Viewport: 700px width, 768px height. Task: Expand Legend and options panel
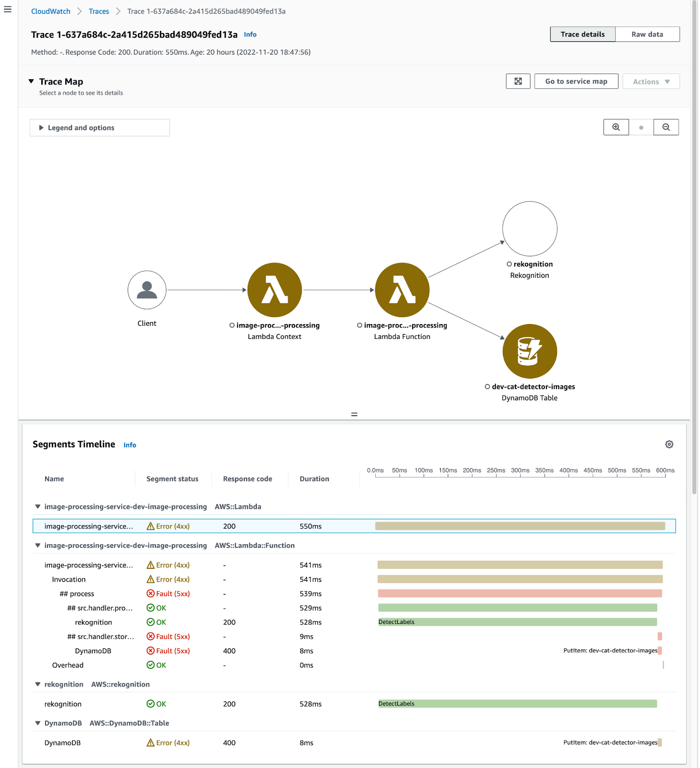pos(100,128)
